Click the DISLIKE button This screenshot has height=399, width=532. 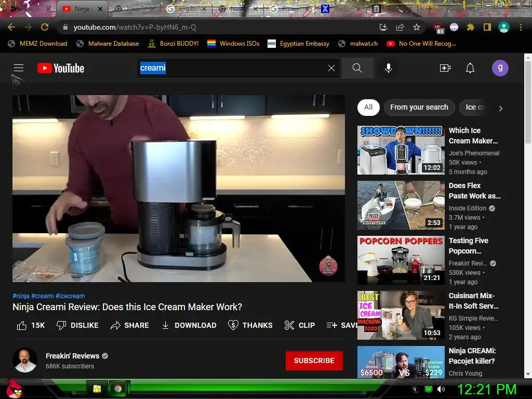[77, 325]
